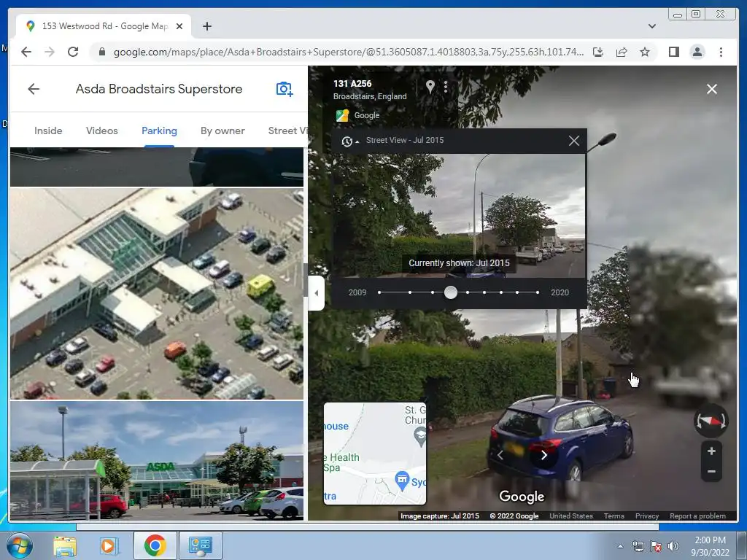747x560 pixels.
Task: Close the Street View history popup
Action: pos(573,141)
